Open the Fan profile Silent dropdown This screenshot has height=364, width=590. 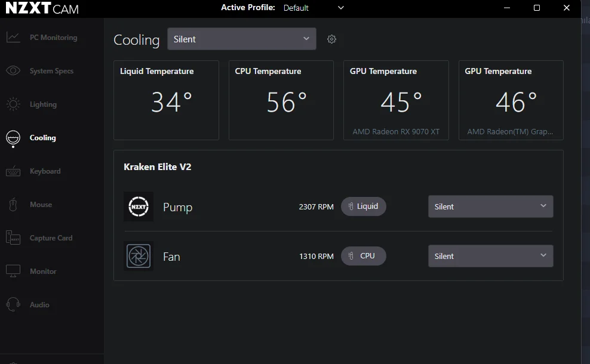pyautogui.click(x=491, y=256)
